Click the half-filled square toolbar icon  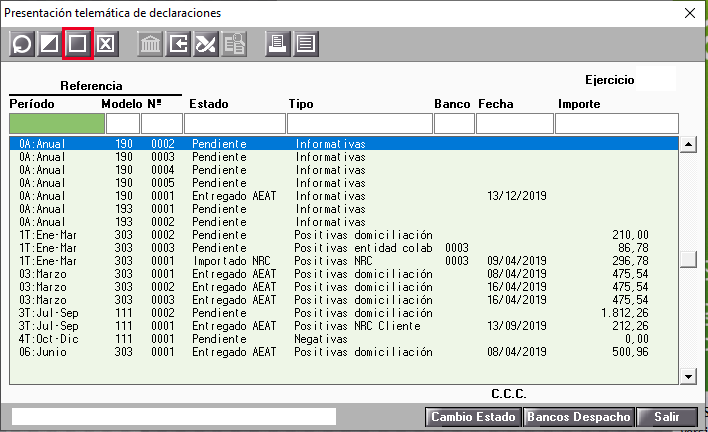pyautogui.click(x=50, y=44)
